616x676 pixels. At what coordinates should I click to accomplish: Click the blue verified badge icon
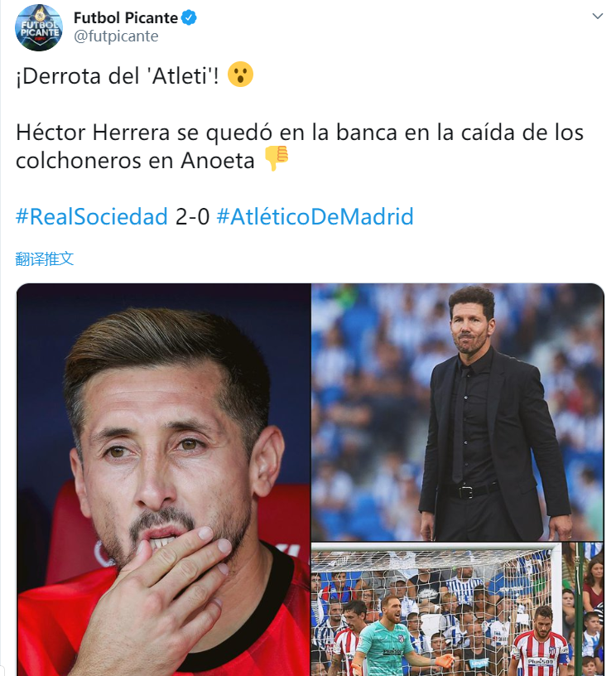189,17
